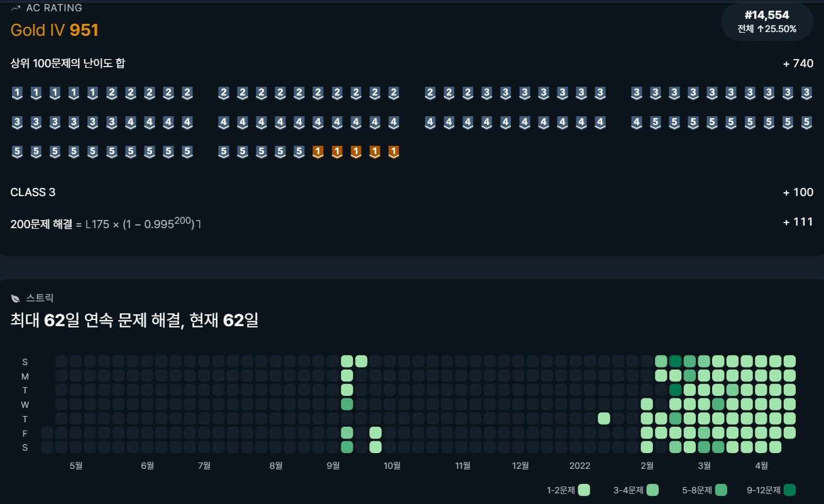This screenshot has width=824, height=504.
Task: Click the AC RATING trend arrow icon
Action: pyautogui.click(x=16, y=8)
